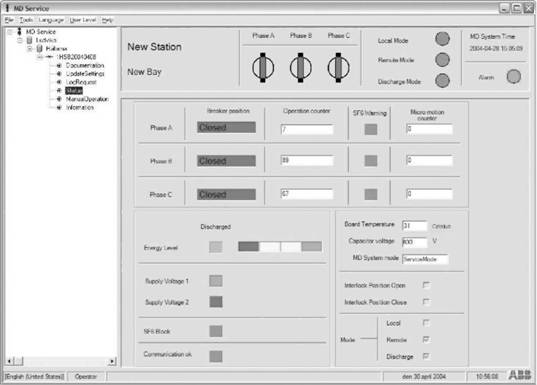Click the Remote Mode indicator lamp

tap(442, 60)
